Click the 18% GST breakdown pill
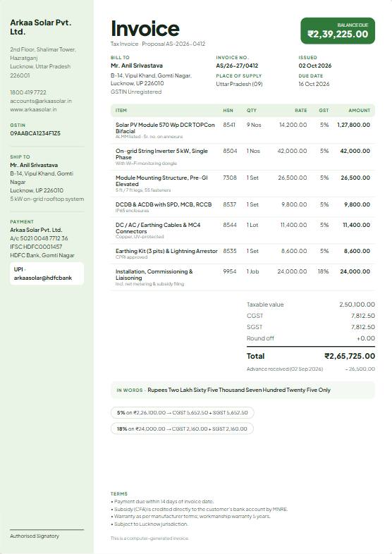Image resolution: width=392 pixels, height=554 pixels. click(182, 429)
